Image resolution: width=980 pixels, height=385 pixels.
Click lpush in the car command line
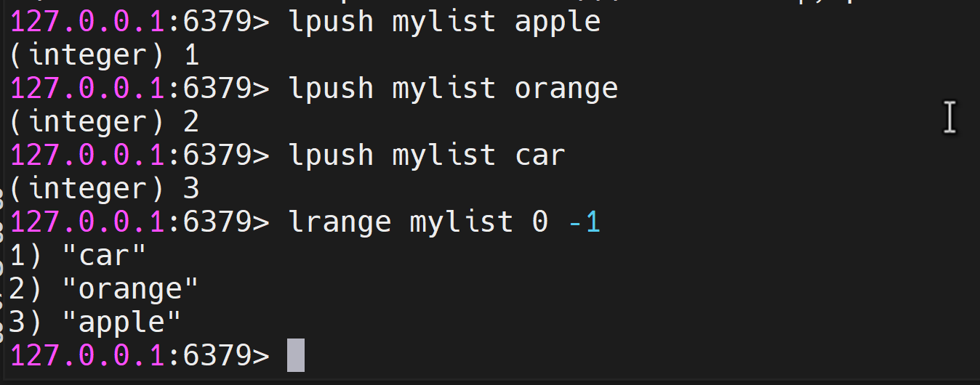pyautogui.click(x=332, y=155)
